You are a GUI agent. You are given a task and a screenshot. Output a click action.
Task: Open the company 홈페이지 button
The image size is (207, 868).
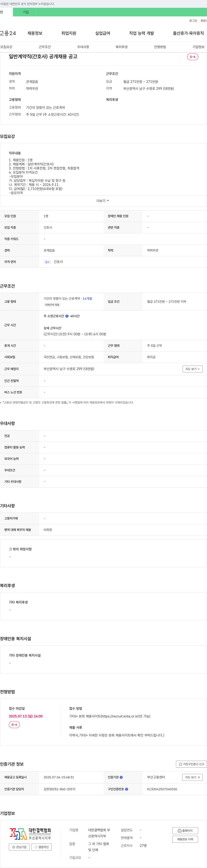tap(185, 831)
